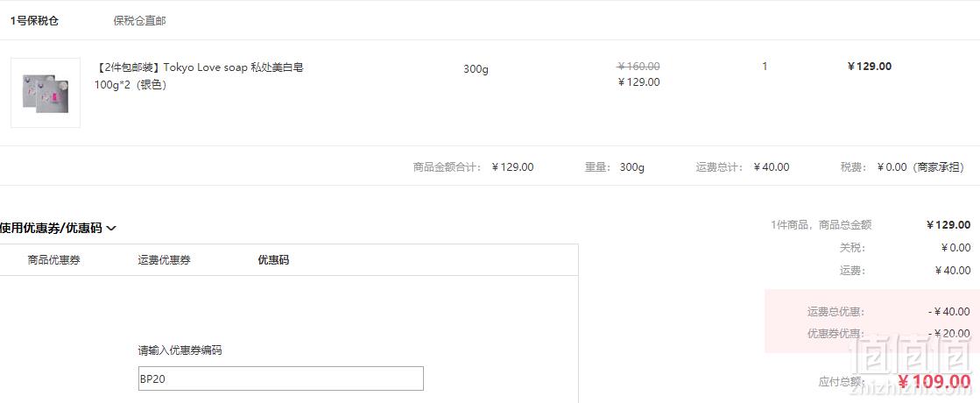The width and height of the screenshot is (980, 403).
Task: Switch to the 运费优惠券 tab
Action: tap(164, 260)
